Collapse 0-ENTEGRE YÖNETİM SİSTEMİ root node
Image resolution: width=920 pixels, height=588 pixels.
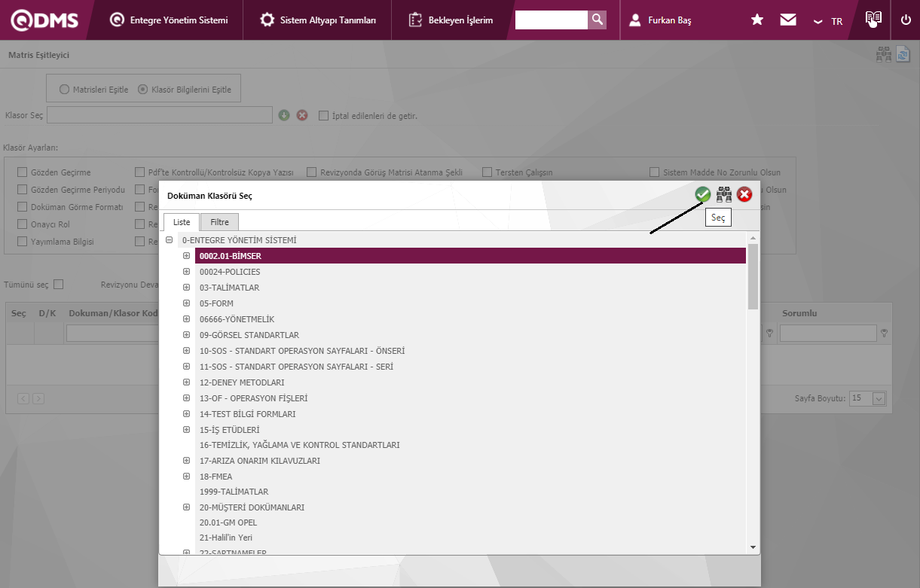pos(170,241)
